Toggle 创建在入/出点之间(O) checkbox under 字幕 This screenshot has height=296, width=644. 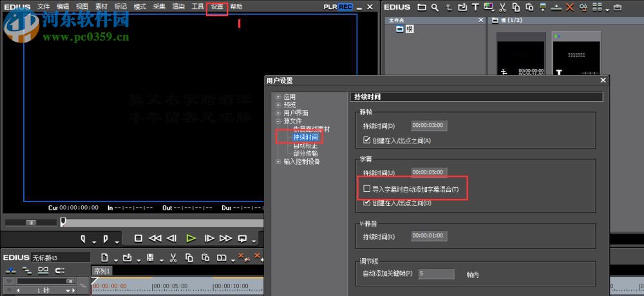(x=367, y=203)
